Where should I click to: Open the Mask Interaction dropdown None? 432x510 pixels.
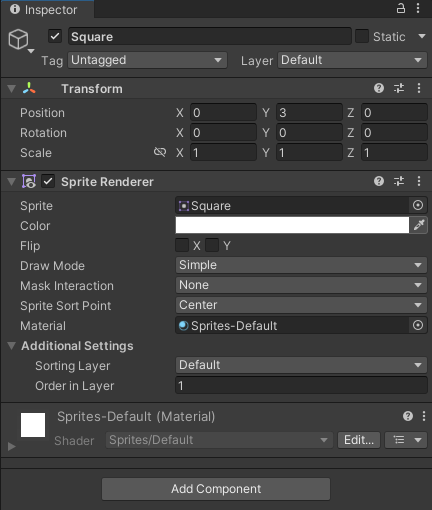(301, 285)
